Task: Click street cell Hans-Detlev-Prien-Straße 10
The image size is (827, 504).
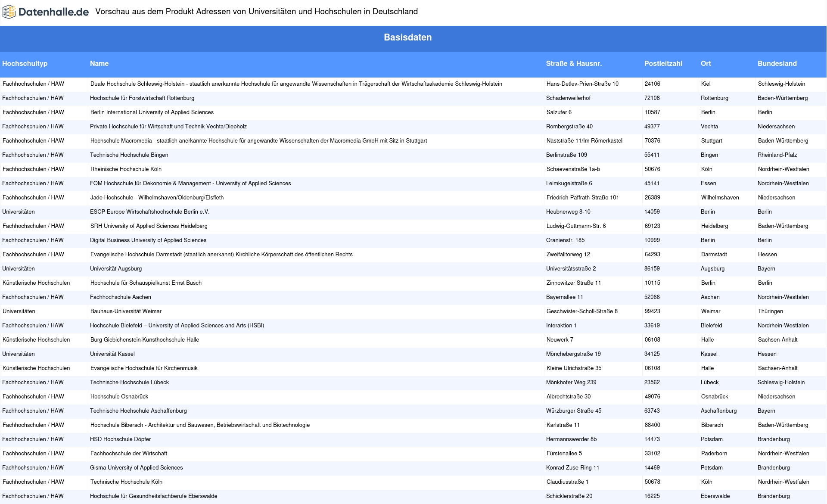Action: (582, 84)
